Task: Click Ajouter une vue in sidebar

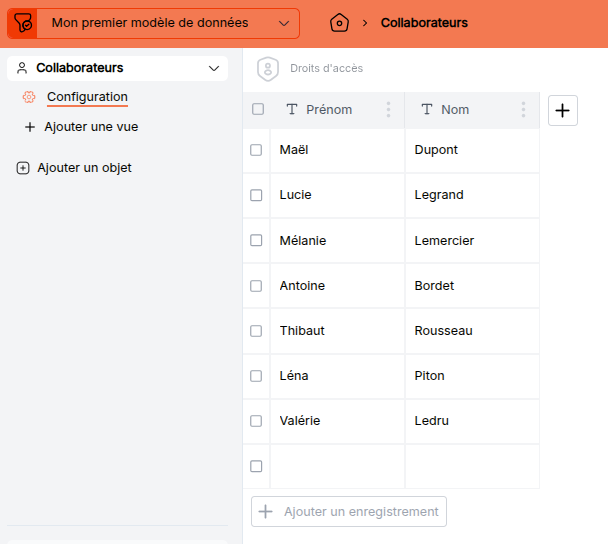Action: click(x=91, y=127)
